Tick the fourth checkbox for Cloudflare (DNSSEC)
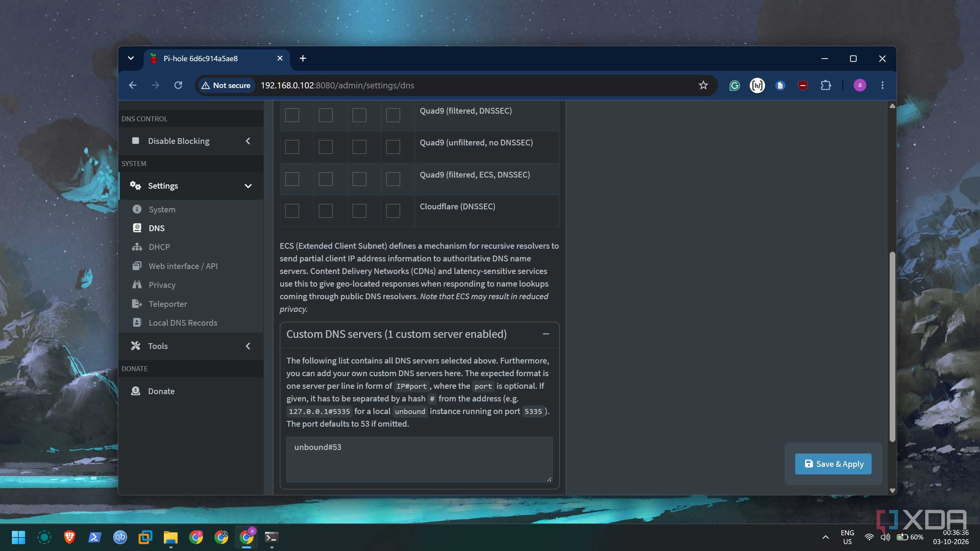980x551 pixels. (393, 211)
